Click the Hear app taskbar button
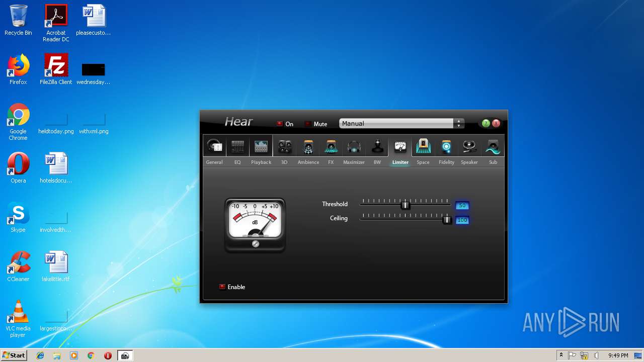 coord(125,355)
